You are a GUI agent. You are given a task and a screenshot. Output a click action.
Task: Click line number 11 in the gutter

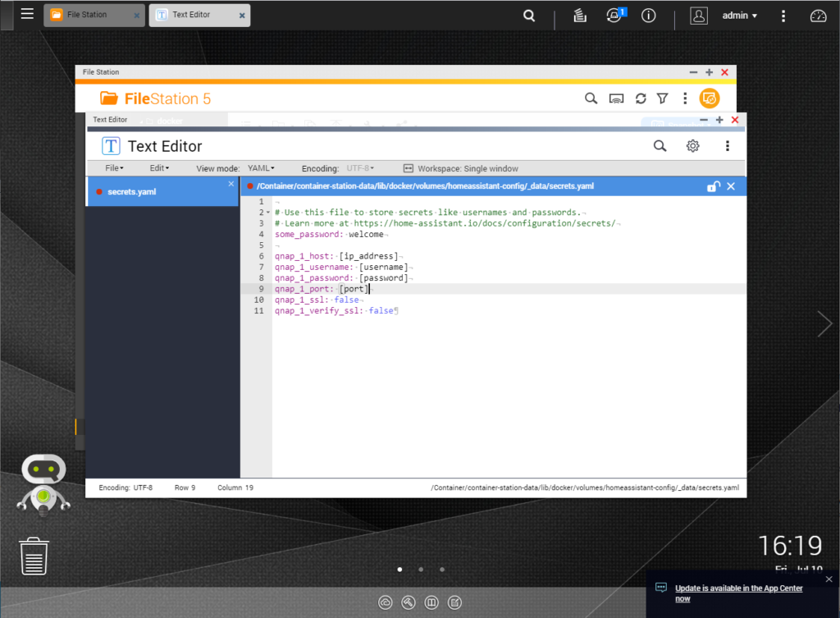[258, 311]
